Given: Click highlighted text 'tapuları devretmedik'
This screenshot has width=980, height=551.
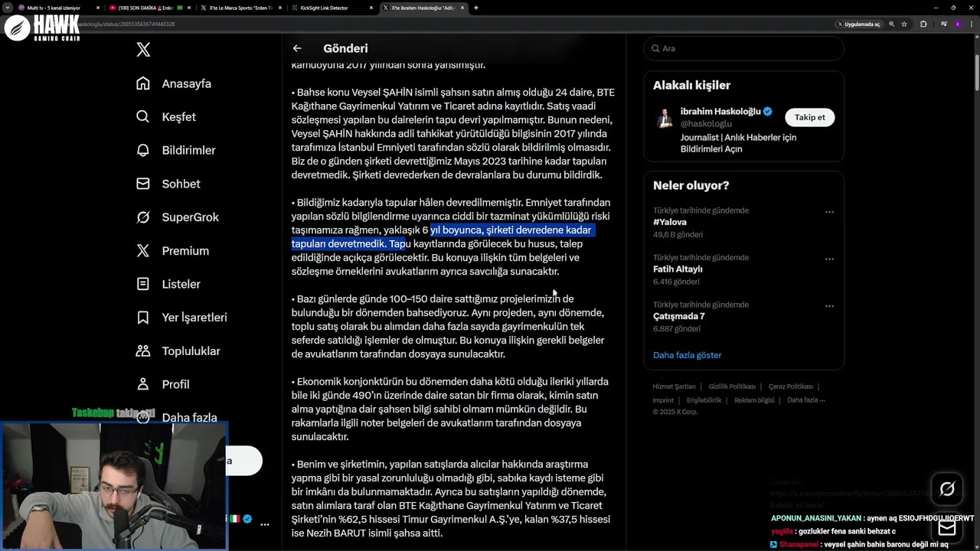Looking at the screenshot, I should pyautogui.click(x=339, y=244).
